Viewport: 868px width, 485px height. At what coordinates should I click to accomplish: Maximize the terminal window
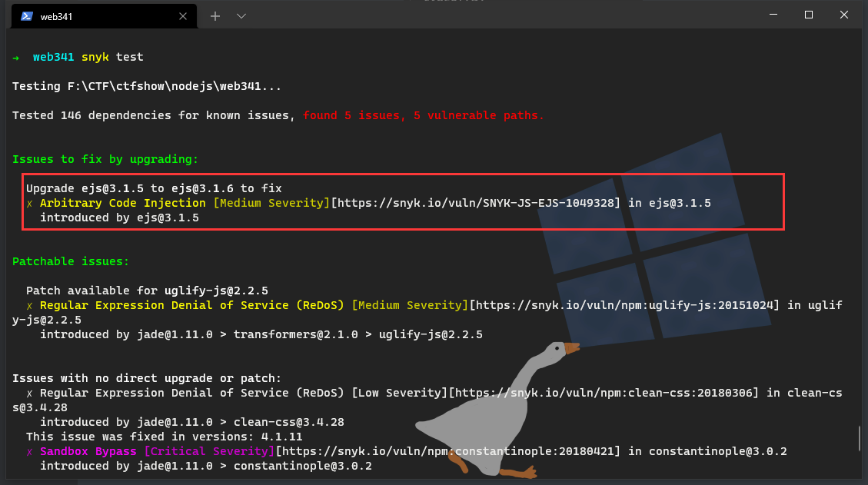pos(808,15)
